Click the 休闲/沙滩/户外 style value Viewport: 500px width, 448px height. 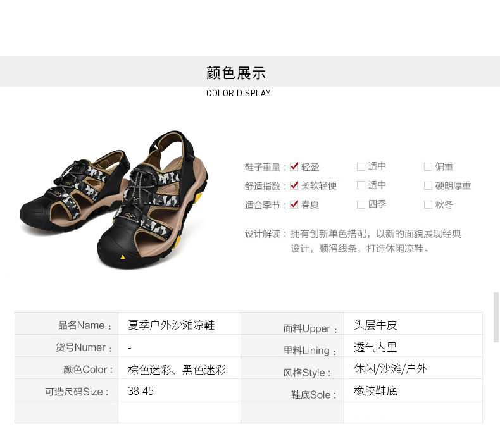391,369
